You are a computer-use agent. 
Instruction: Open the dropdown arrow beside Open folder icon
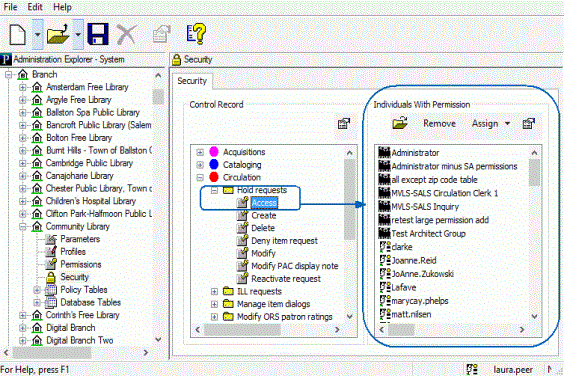click(x=78, y=35)
